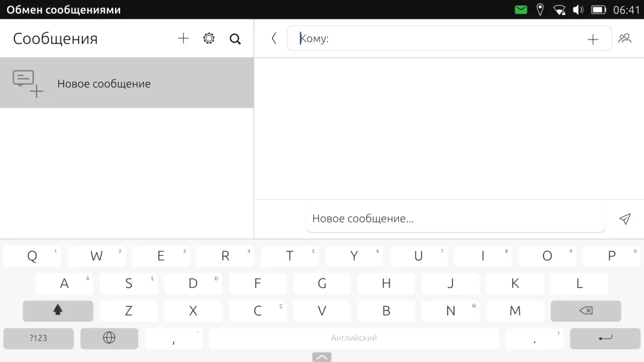The height and width of the screenshot is (362, 644).
Task: Switch to symbols with the ?123 key
Action: pos(38,338)
